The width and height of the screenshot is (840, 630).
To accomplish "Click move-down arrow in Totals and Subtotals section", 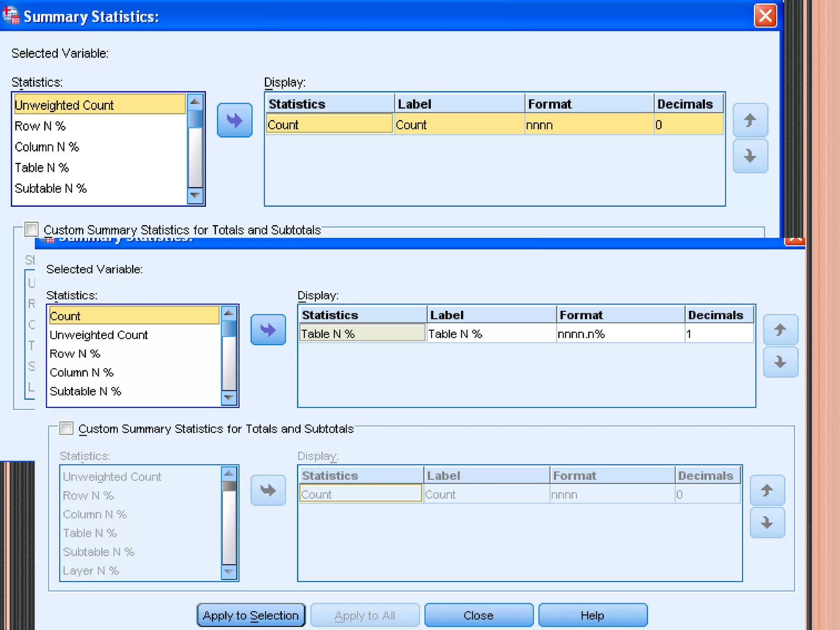I will tap(767, 523).
